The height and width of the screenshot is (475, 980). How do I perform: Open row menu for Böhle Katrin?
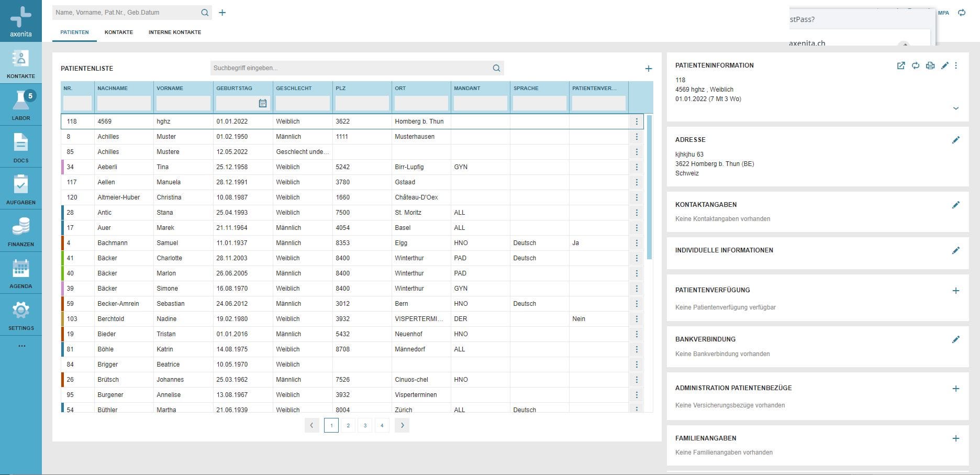[637, 349]
